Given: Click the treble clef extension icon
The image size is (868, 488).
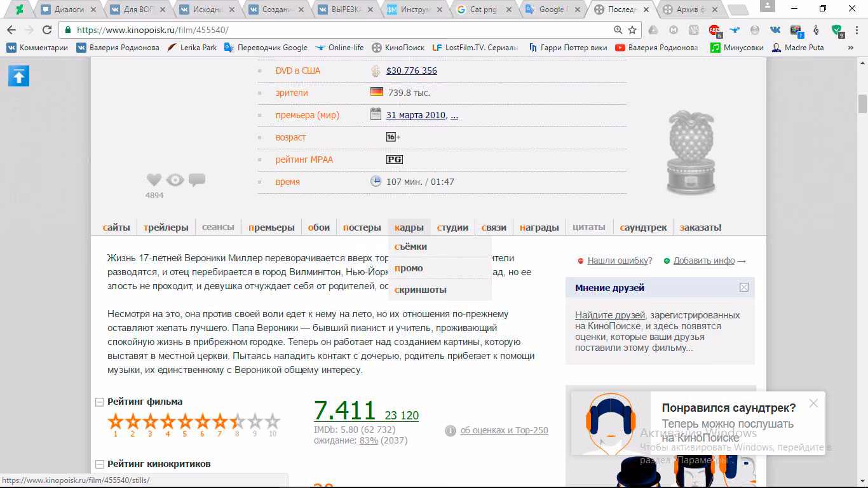Looking at the screenshot, I should click(817, 30).
